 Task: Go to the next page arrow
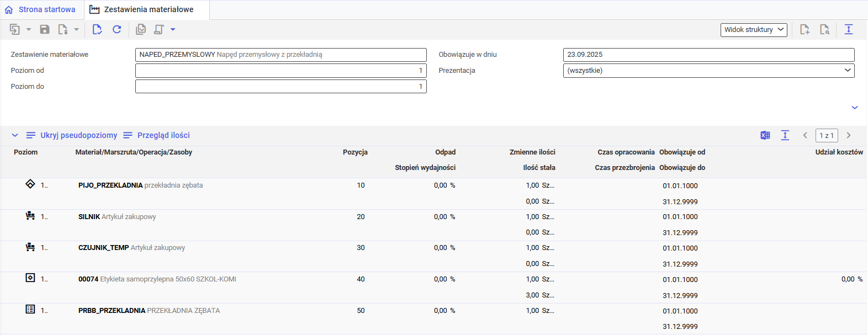pos(849,135)
